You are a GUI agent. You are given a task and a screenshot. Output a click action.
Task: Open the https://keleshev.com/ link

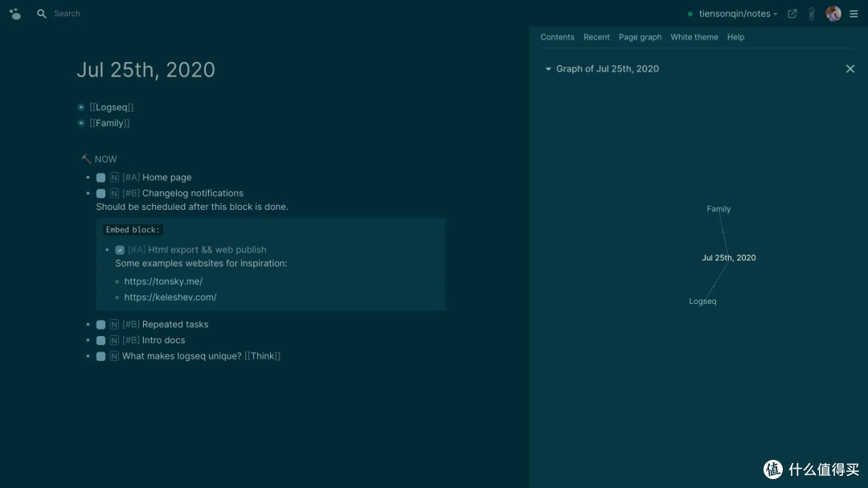[x=170, y=297]
